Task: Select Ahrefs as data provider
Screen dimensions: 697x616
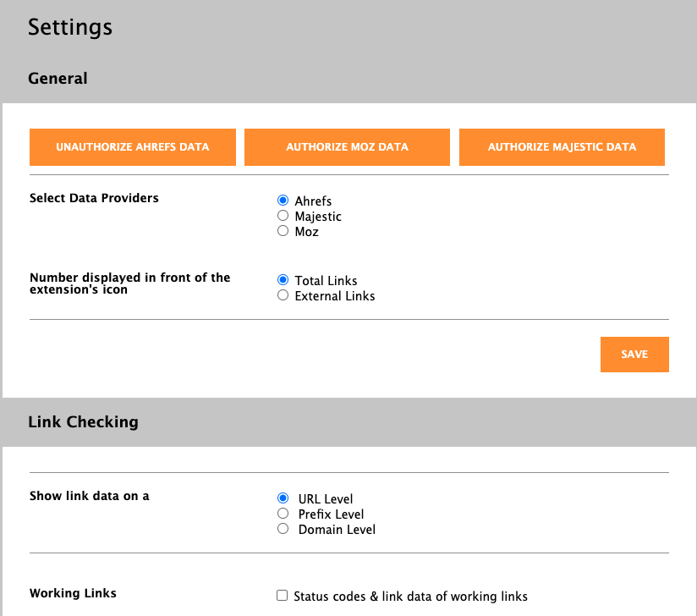Action: click(x=283, y=201)
